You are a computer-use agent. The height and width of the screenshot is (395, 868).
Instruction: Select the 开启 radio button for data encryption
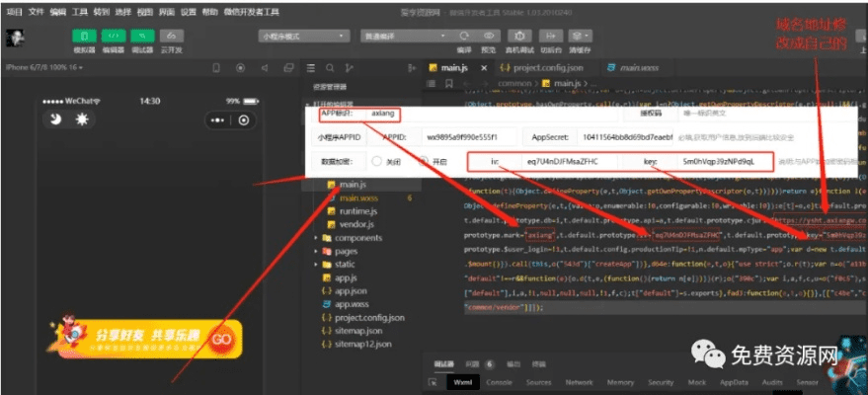[x=424, y=161]
